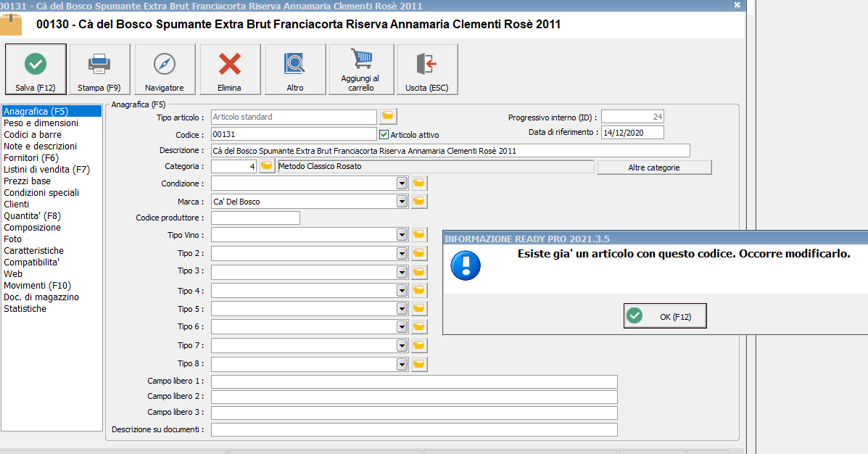868x454 pixels.
Task: Click the Salva (F12) toolbar button
Action: tap(36, 69)
